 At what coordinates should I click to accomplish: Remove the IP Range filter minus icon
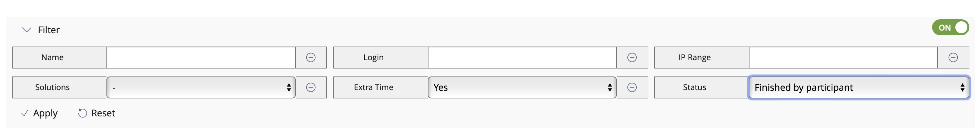(953, 58)
